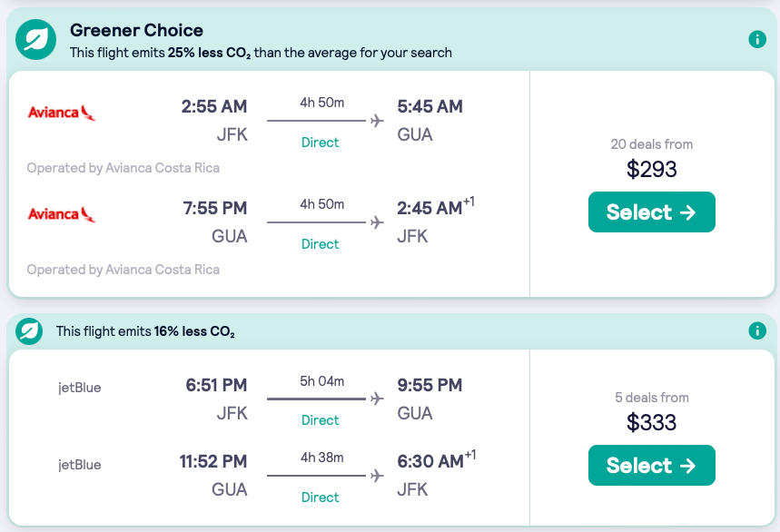Click the $293 price
This screenshot has width=780, height=532.
652,169
